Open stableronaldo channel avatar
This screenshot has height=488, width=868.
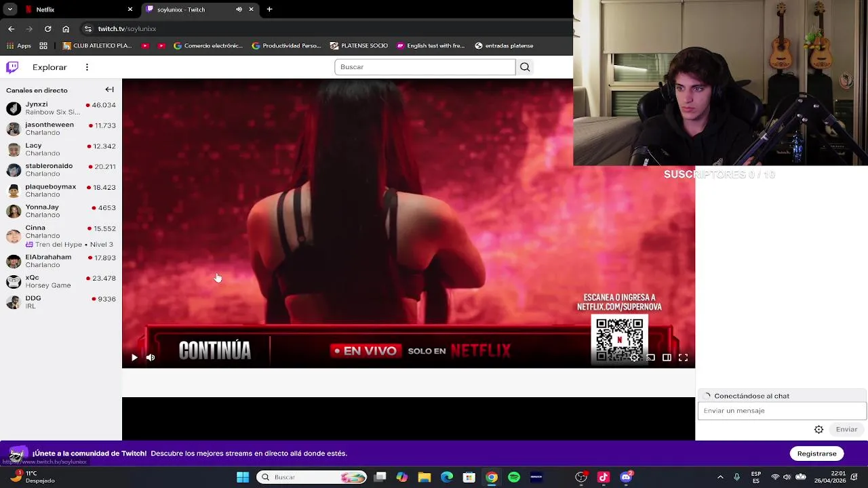click(14, 170)
